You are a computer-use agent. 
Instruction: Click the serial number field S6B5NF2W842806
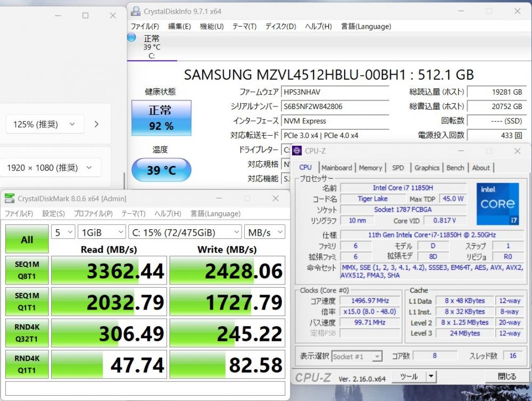pos(335,106)
